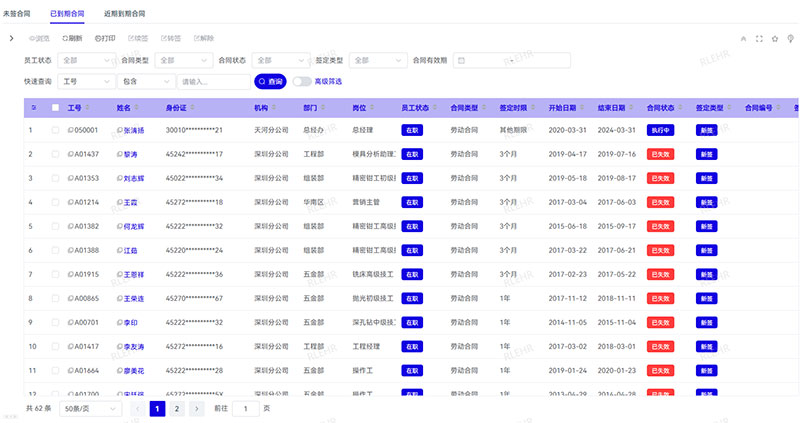Screen dimensions: 800x423
Task: Sort by the 结束日期 column sort icon
Action: 631,108
